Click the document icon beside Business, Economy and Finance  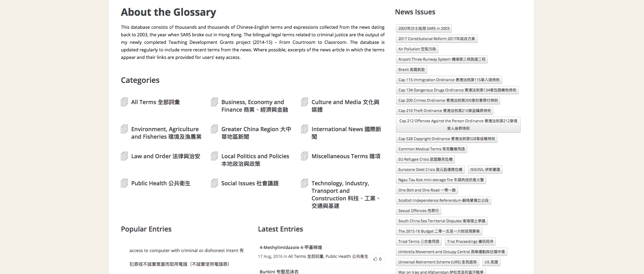214,102
